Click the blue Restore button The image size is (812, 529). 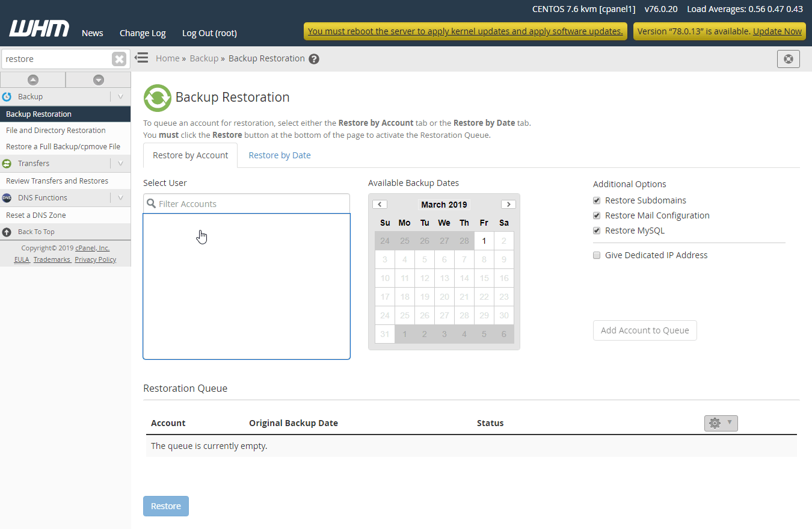pos(166,506)
